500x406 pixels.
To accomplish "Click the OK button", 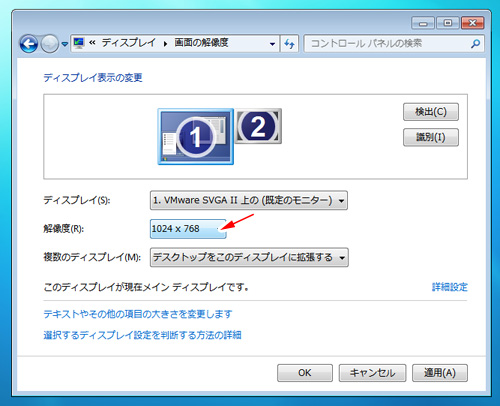I will [305, 373].
